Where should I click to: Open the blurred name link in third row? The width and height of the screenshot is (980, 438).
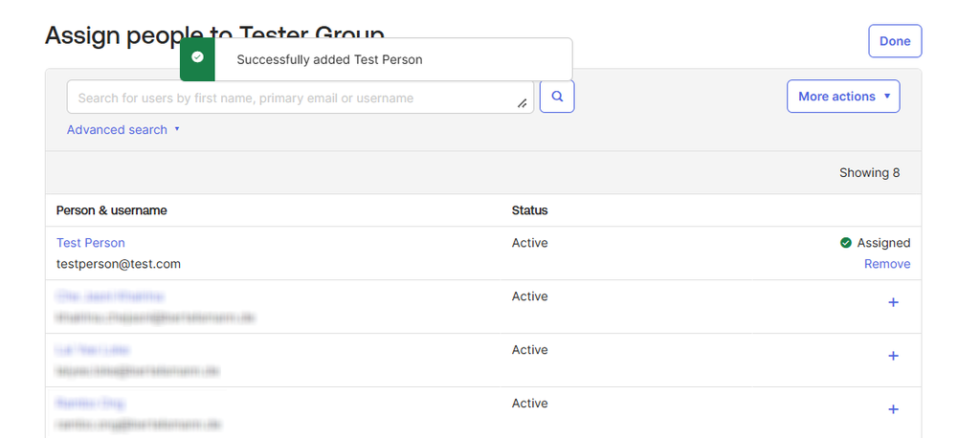[93, 350]
